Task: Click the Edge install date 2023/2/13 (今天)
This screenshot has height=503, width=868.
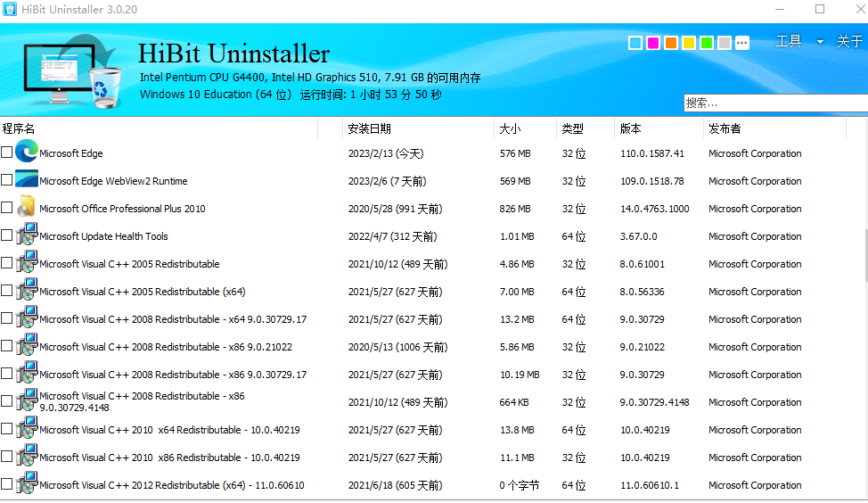Action: [x=386, y=153]
